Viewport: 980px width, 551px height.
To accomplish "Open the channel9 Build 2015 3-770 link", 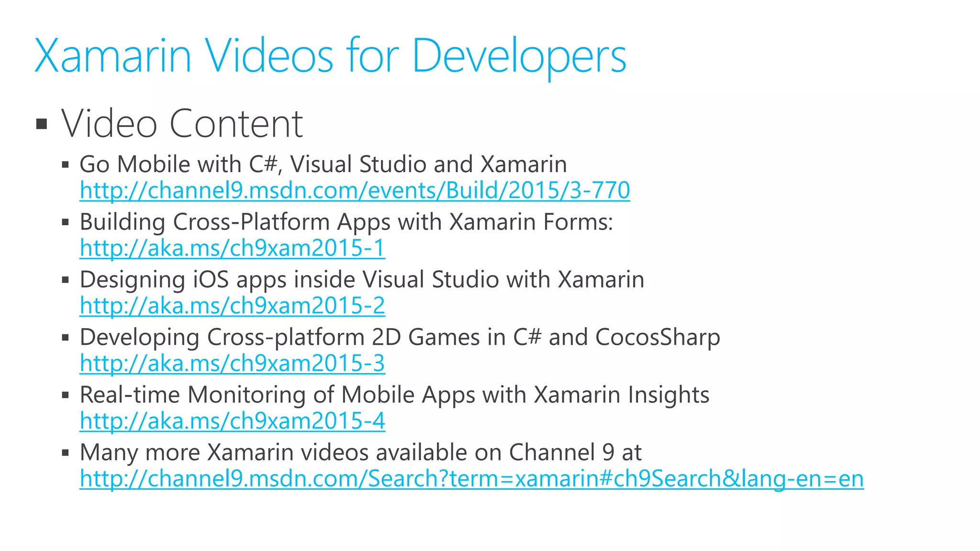I will 355,190.
